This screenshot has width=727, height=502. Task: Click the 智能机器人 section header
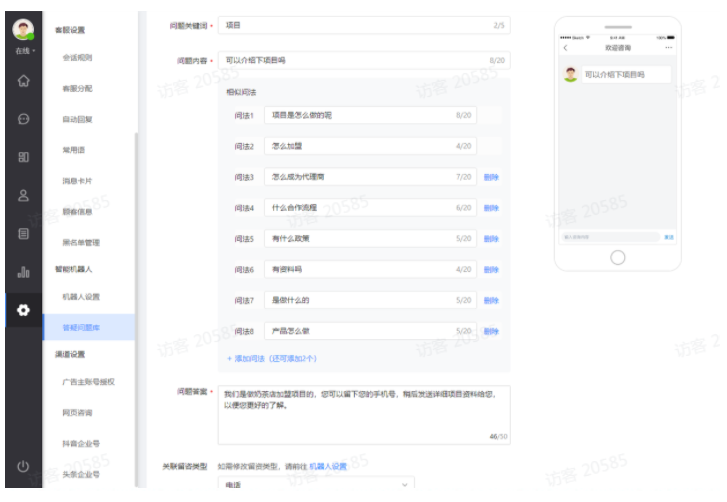click(74, 269)
